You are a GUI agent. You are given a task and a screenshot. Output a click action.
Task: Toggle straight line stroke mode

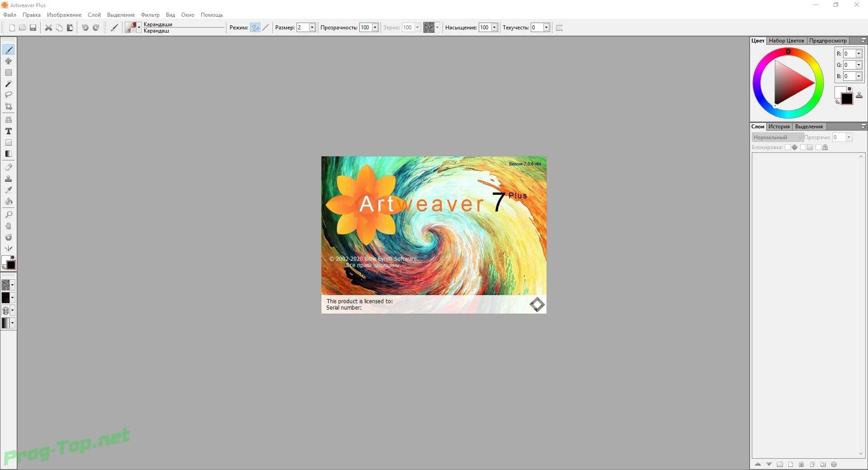pos(265,28)
